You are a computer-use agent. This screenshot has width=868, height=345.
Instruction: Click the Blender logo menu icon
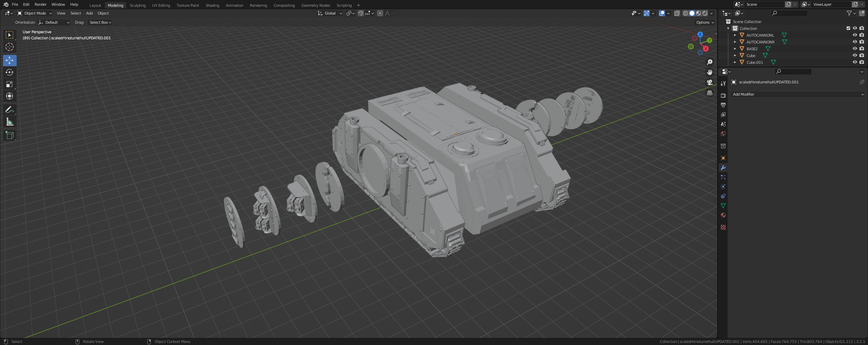point(6,4)
